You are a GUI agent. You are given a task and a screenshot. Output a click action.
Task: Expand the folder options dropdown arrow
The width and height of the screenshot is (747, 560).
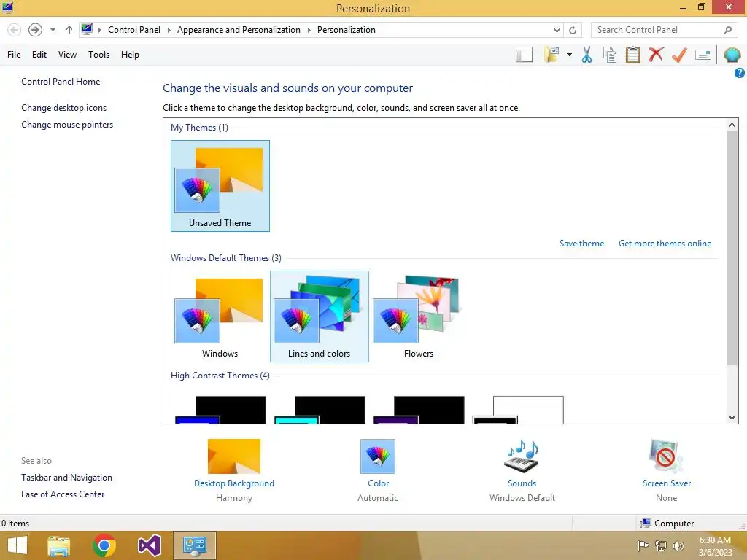click(x=569, y=55)
